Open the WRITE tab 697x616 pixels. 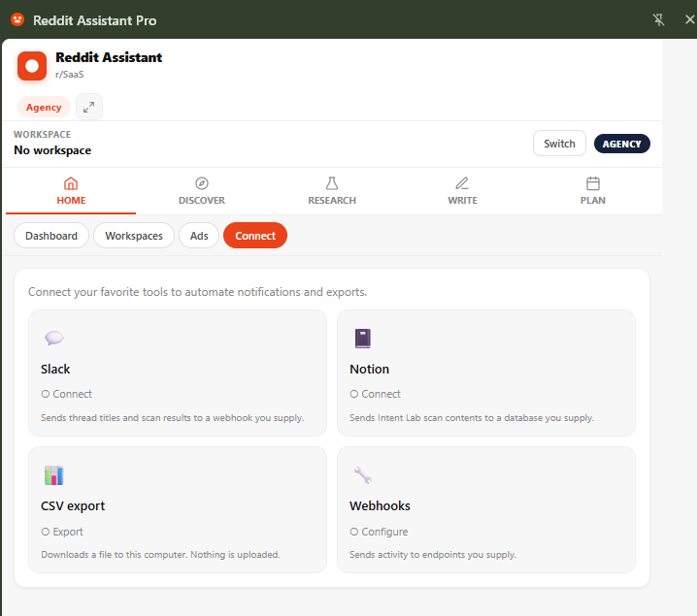[x=462, y=191]
